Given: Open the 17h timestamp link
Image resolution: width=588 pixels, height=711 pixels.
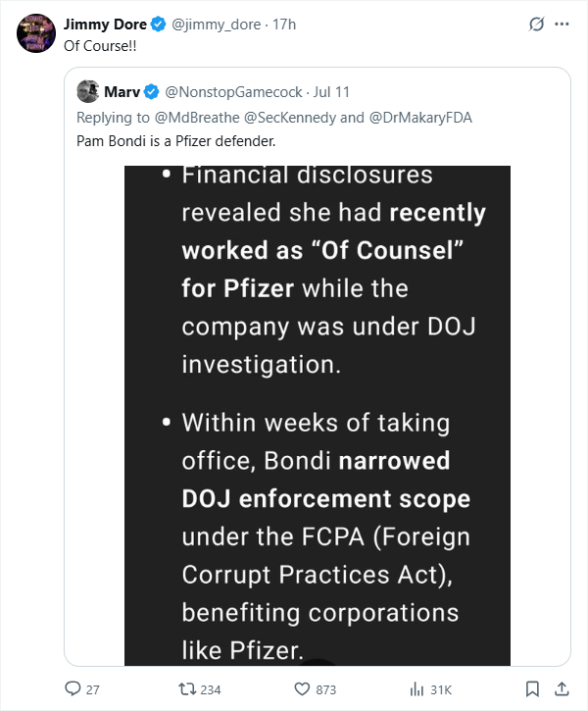Looking at the screenshot, I should pos(284,25).
